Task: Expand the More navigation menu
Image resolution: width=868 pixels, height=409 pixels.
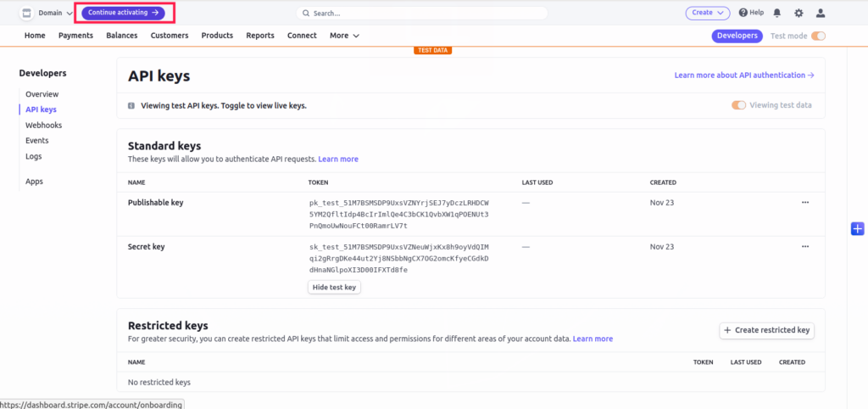Action: tap(344, 36)
